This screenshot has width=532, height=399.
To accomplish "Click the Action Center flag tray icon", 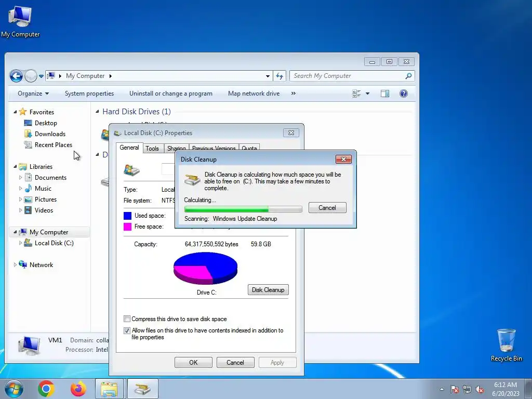I will [x=454, y=389].
